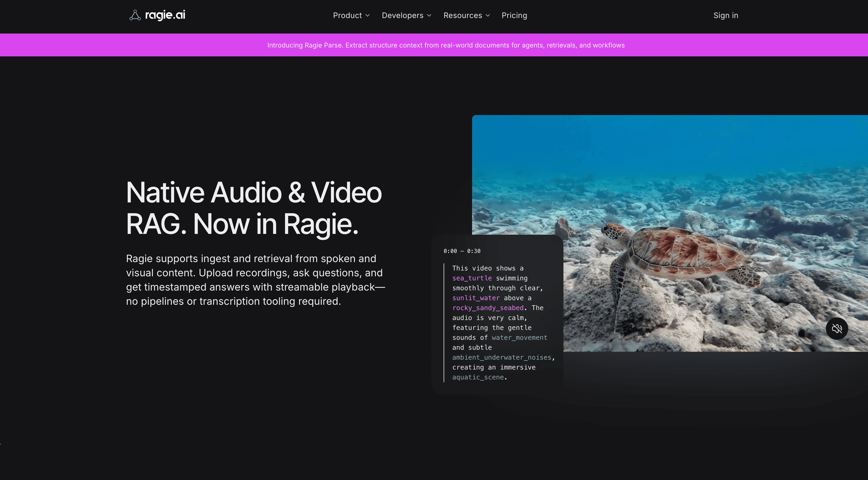Click the sea_turtle highlighted tag
Image resolution: width=868 pixels, height=480 pixels.
pos(472,278)
